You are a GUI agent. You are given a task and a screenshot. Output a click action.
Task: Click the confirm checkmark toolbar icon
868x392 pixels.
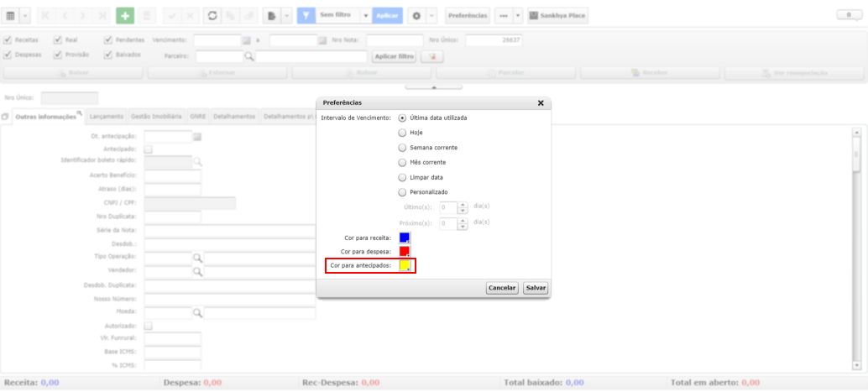pyautogui.click(x=172, y=16)
